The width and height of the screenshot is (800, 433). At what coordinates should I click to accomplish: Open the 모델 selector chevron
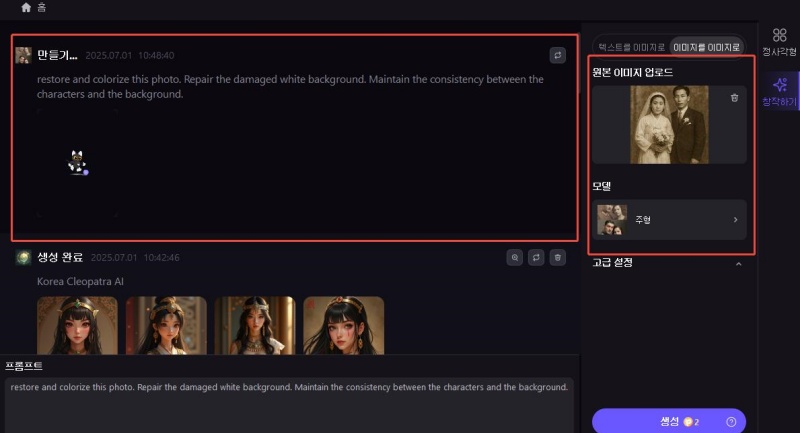736,220
